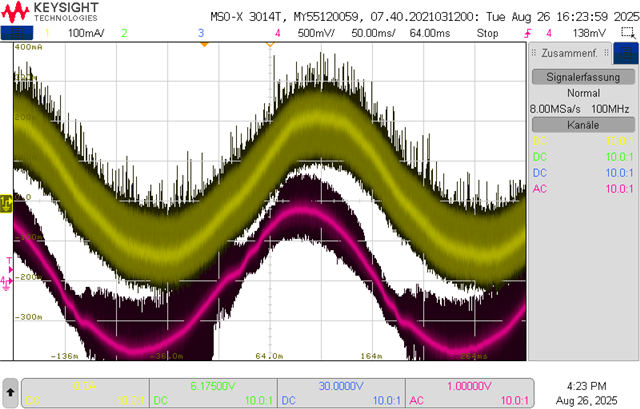Click the pink AC coupling entry in Kanäle
The width and height of the screenshot is (640, 409).
click(x=540, y=189)
